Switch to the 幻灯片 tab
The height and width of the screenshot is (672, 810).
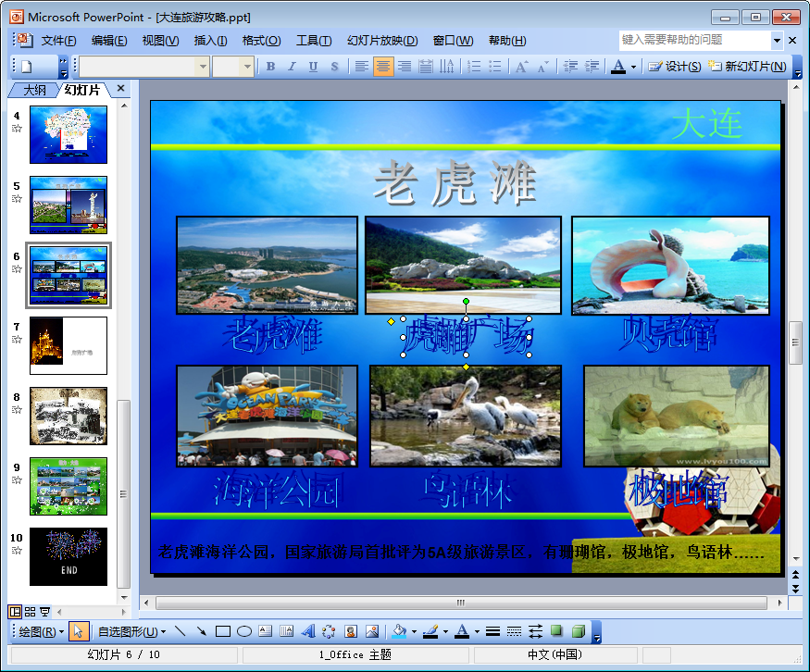click(x=82, y=91)
